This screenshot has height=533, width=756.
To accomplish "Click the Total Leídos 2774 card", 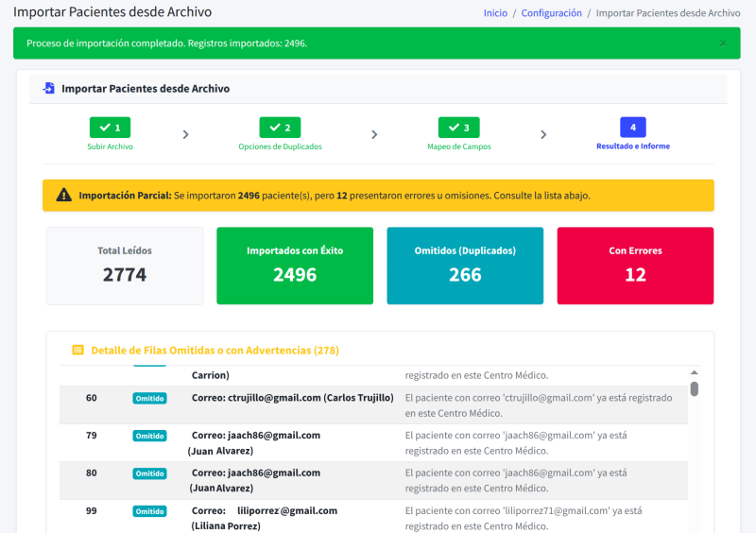I will [x=125, y=266].
